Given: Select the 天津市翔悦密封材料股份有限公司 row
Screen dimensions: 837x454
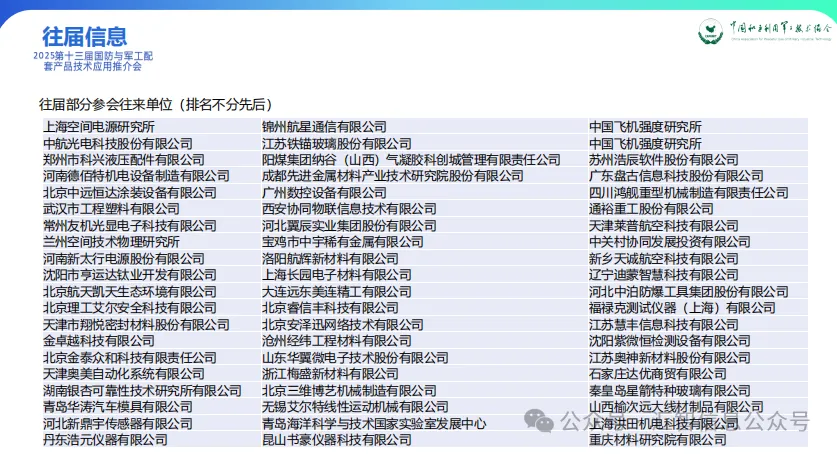Looking at the screenshot, I should pyautogui.click(x=136, y=325).
